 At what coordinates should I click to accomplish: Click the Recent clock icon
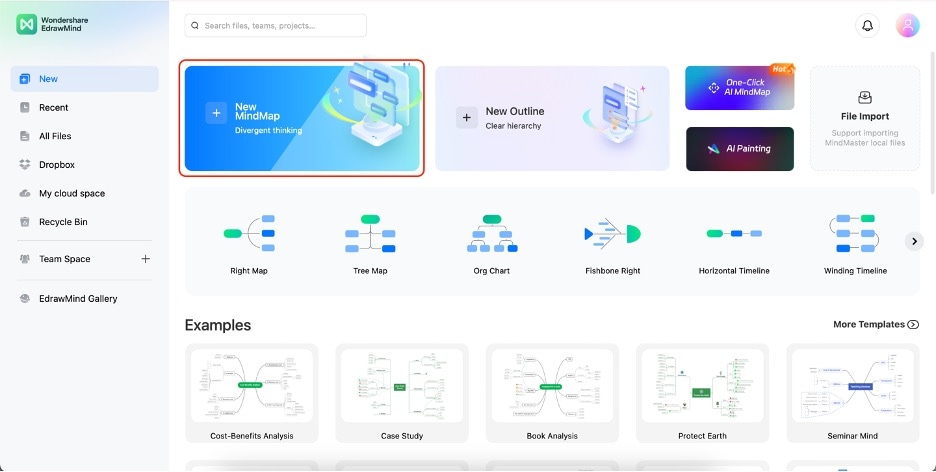24,107
